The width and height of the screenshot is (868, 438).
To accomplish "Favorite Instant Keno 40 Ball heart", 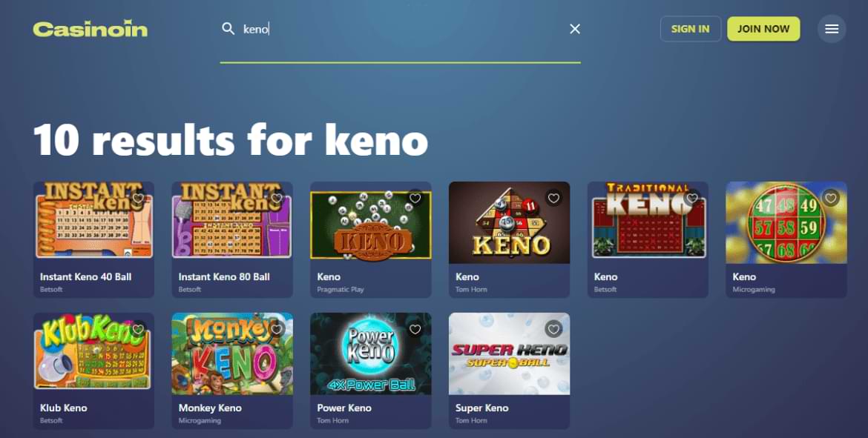I will (139, 198).
